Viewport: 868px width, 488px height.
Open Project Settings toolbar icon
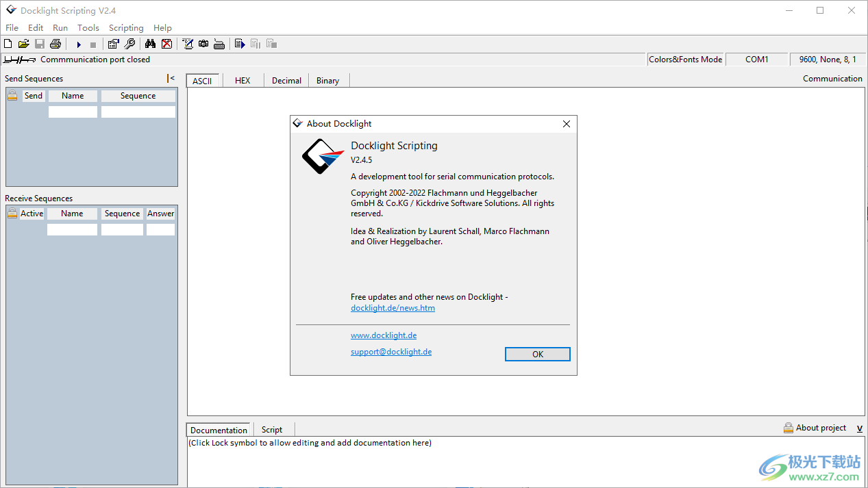114,44
